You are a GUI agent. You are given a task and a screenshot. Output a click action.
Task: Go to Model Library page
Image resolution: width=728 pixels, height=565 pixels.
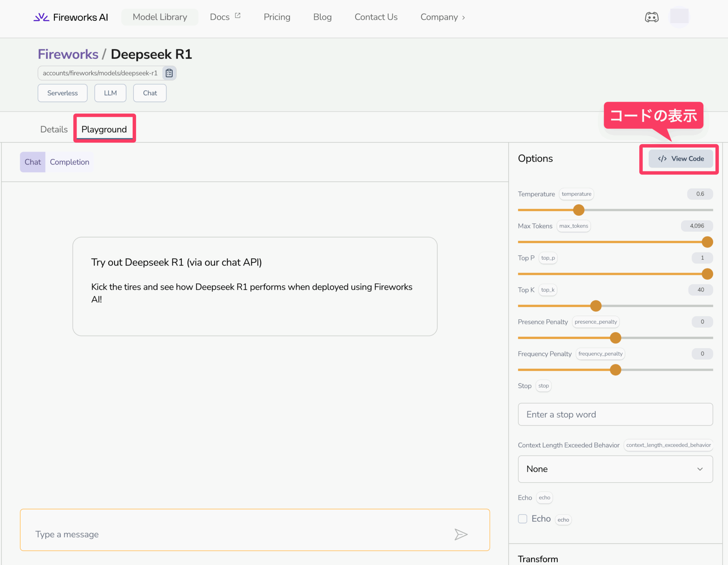coord(160,17)
